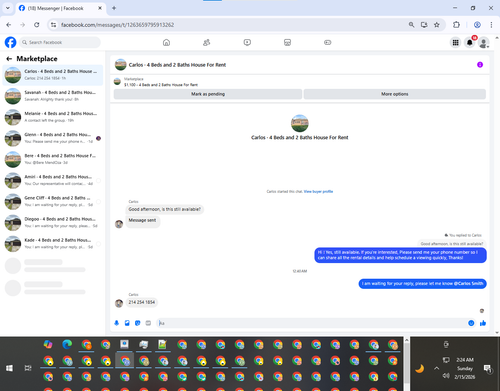Click the Mark as pending button

click(x=208, y=94)
